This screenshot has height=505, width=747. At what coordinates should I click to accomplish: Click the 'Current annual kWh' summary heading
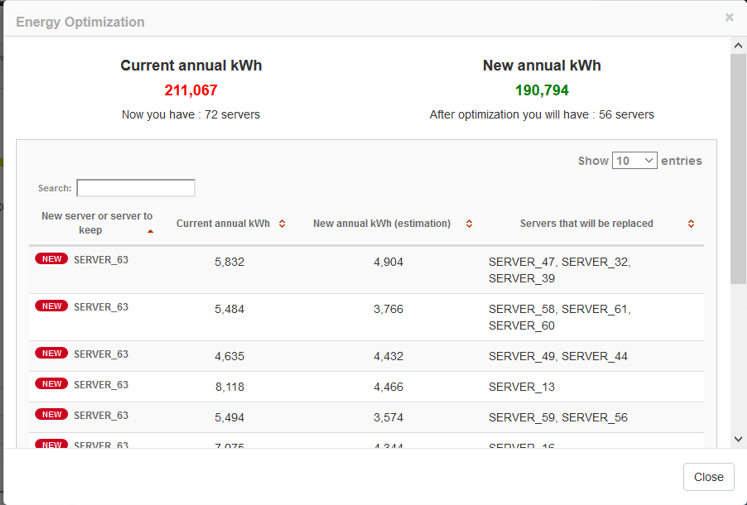191,65
